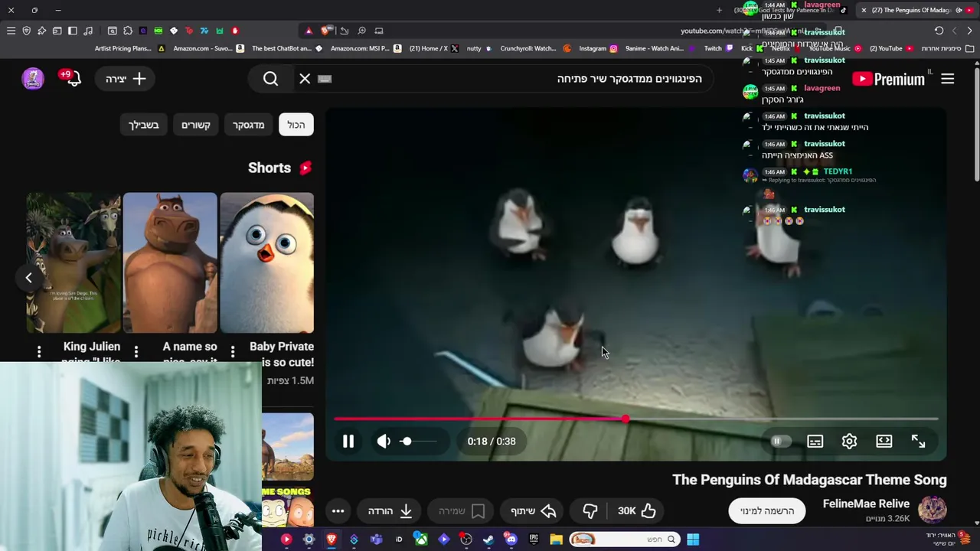Open the on-screen keyboard icon in search
This screenshot has width=980, height=551.
[x=325, y=79]
